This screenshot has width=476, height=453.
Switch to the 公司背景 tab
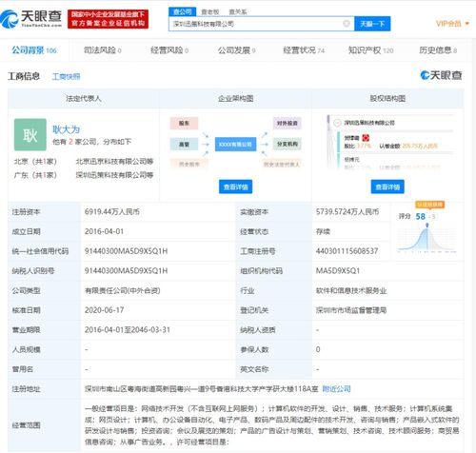coord(34,50)
